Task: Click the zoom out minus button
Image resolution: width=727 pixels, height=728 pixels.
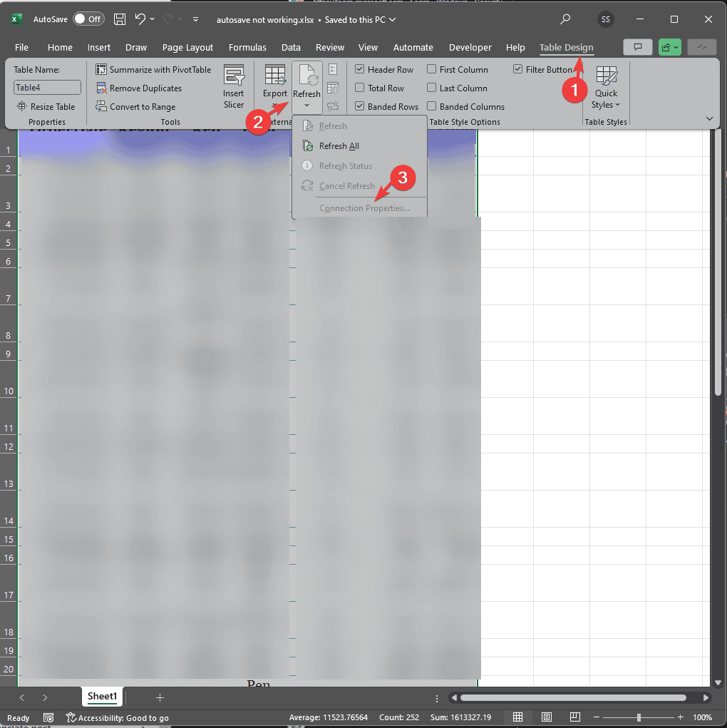Action: click(x=596, y=717)
